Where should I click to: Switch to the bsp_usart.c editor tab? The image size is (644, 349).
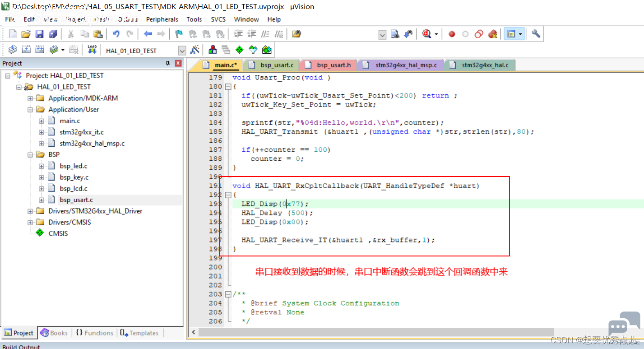272,65
